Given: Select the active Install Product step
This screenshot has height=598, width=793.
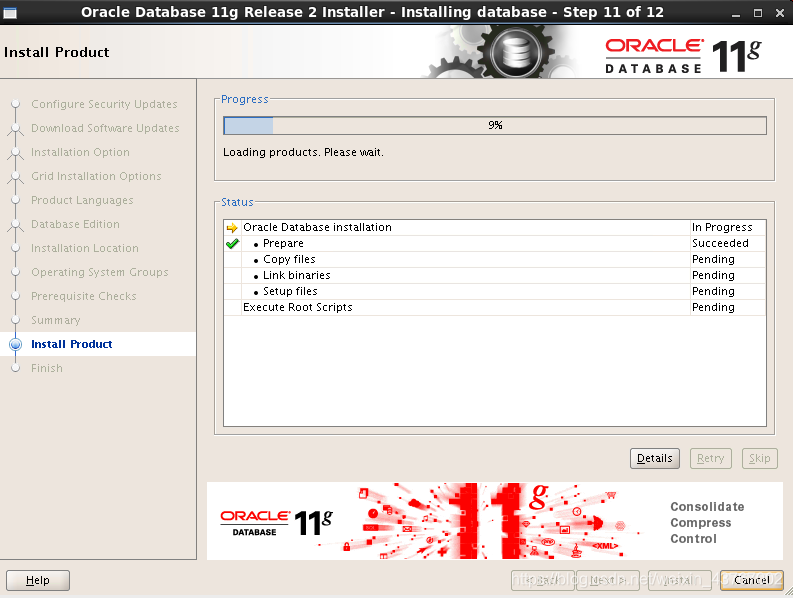Looking at the screenshot, I should (71, 345).
